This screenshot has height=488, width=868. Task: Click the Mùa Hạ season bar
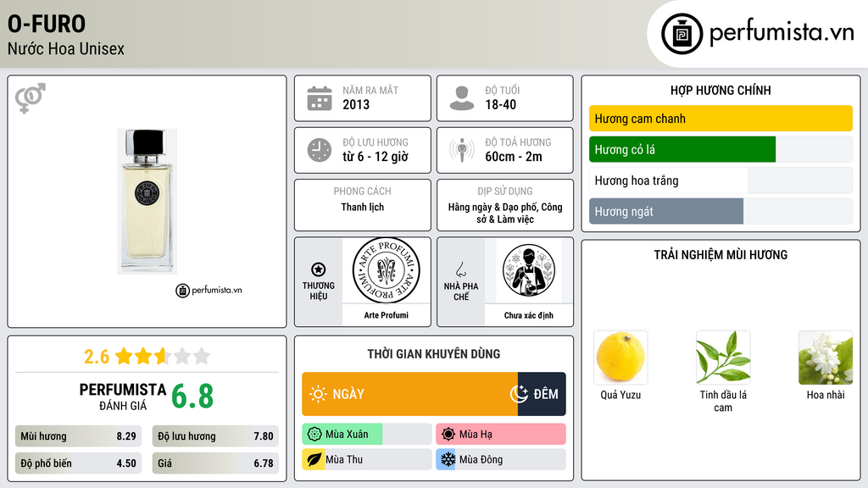point(501,435)
